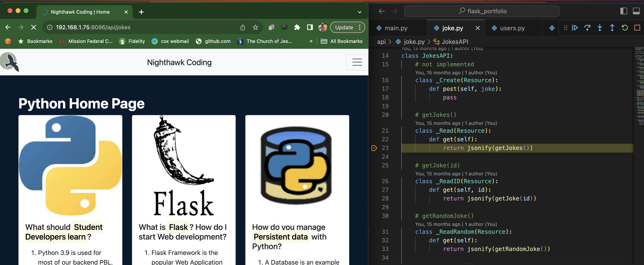Image resolution: width=644 pixels, height=265 pixels.
Task: Open Mission Federal bookmark
Action: pyautogui.click(x=86, y=41)
